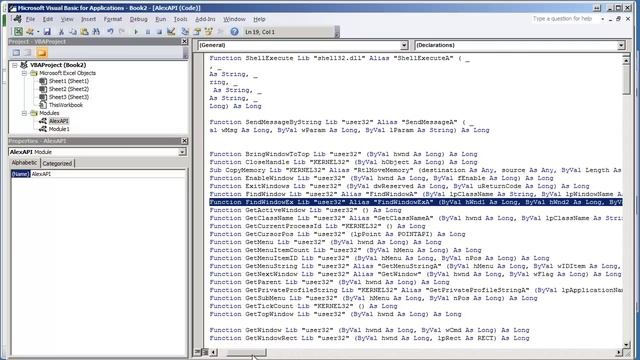The width and height of the screenshot is (640, 360).
Task: Open Visual Basic Help question-mark icon
Action: point(234,31)
